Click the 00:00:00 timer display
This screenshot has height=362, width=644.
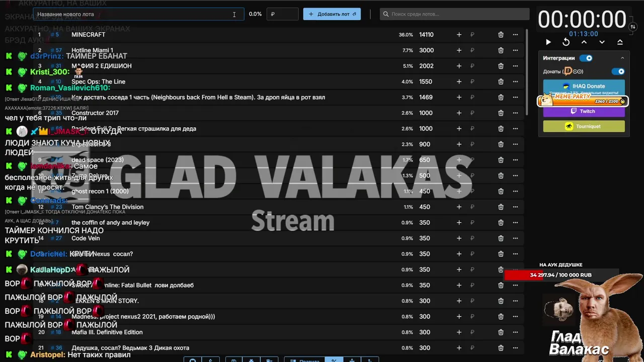[x=582, y=20]
